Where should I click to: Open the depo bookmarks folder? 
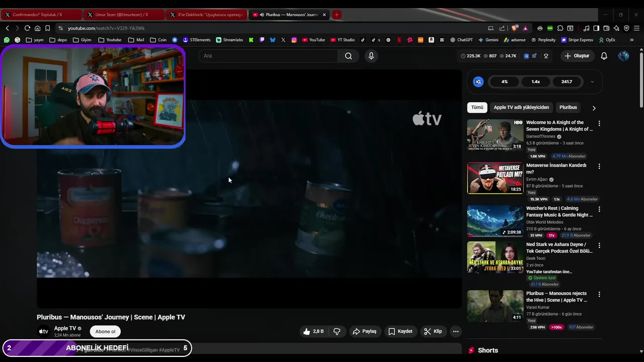[x=58, y=40]
